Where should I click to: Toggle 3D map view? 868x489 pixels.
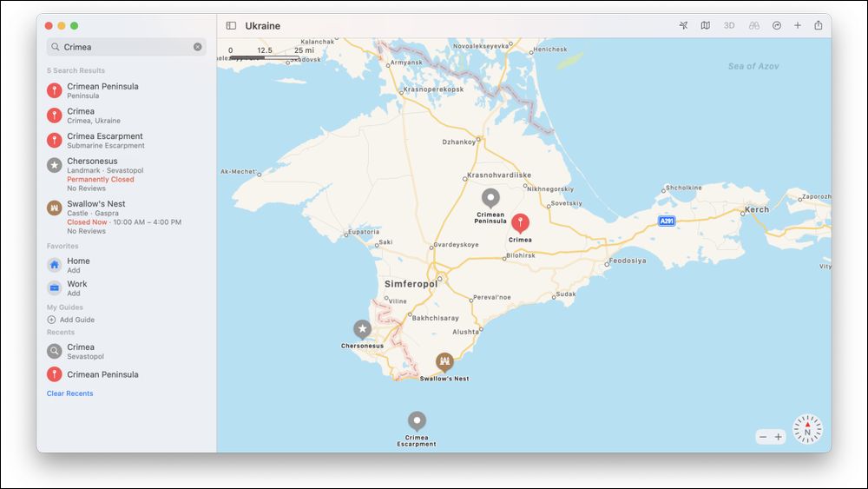click(x=729, y=25)
